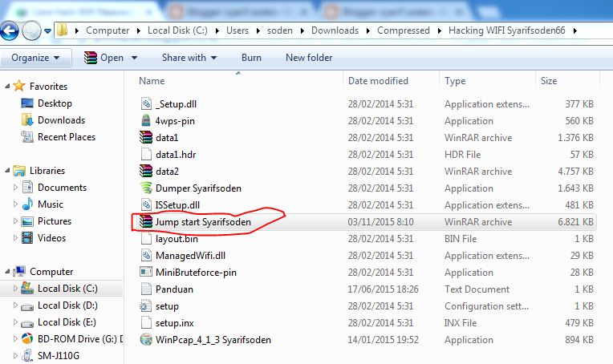Click the ISSetup.dll file icon
Image resolution: width=613 pixels, height=364 pixels.
click(x=146, y=204)
